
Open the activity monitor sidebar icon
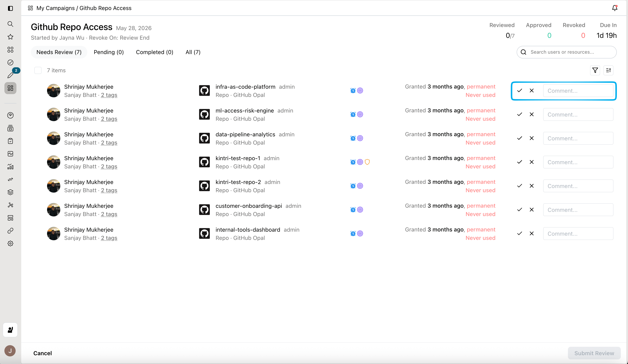click(10, 154)
